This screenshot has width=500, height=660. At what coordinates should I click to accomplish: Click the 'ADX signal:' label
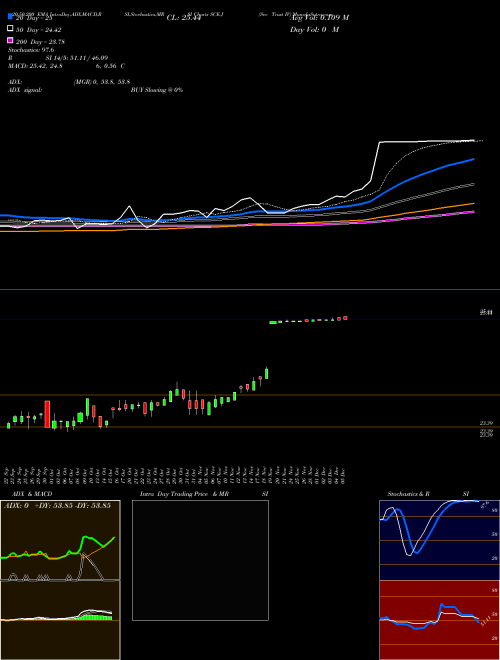pos(25,90)
